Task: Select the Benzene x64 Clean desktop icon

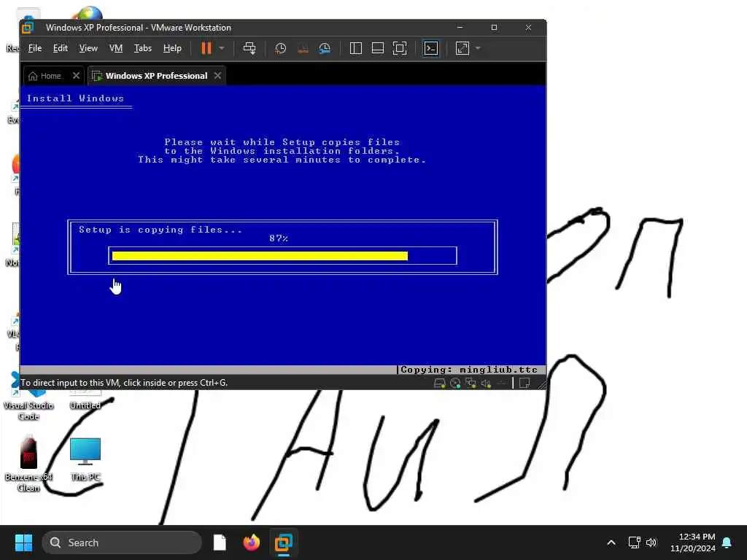Action: tap(28, 464)
